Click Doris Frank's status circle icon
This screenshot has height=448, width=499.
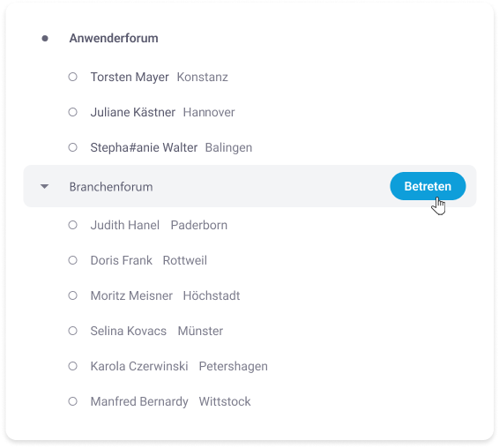click(73, 260)
